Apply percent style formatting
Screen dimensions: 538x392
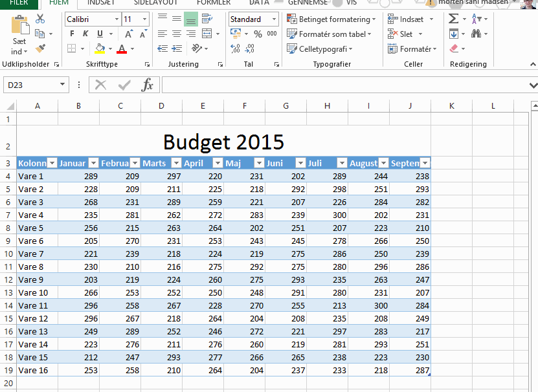coord(258,34)
